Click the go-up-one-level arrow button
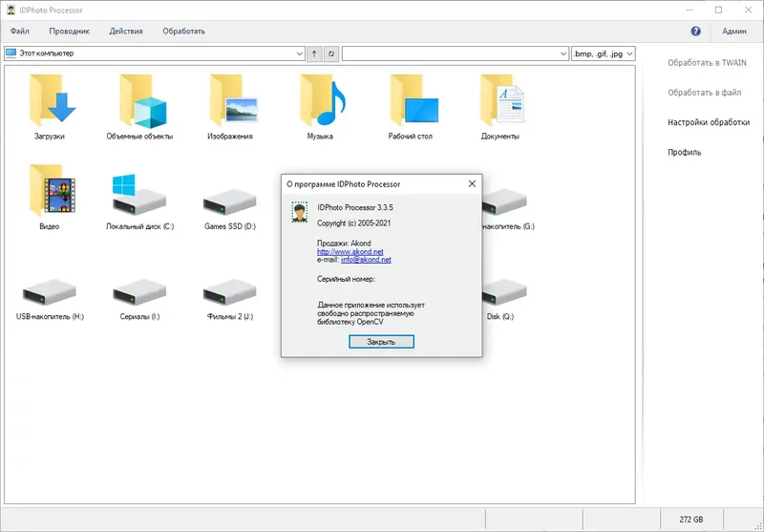 click(x=314, y=53)
